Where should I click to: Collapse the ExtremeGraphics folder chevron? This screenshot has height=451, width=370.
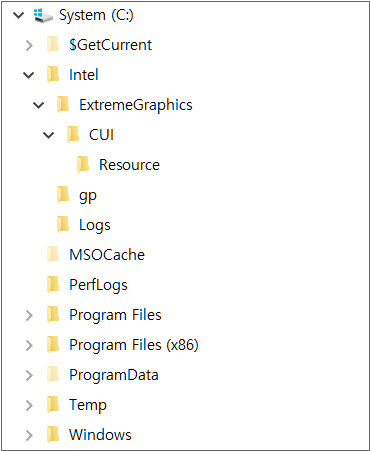coord(39,105)
